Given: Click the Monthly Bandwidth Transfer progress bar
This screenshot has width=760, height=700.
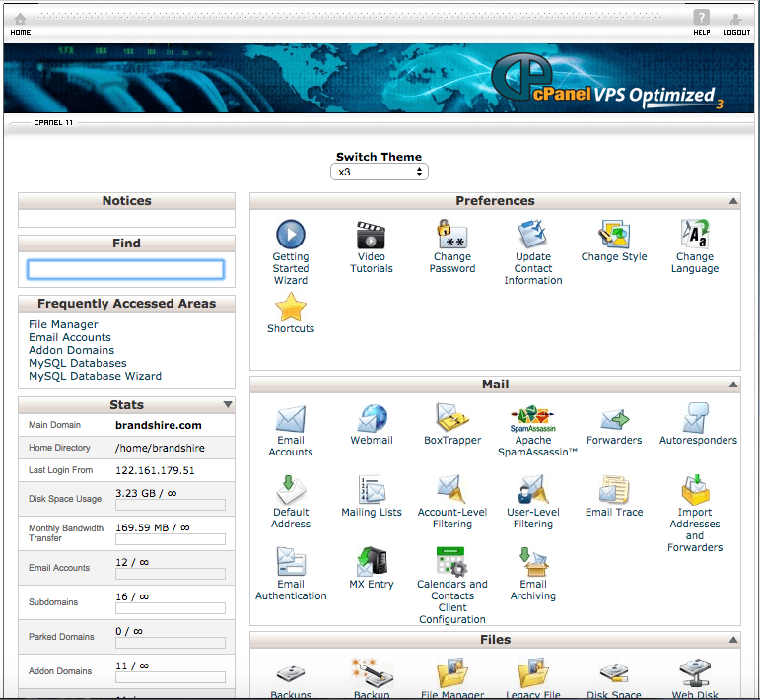Looking at the screenshot, I should [x=171, y=539].
